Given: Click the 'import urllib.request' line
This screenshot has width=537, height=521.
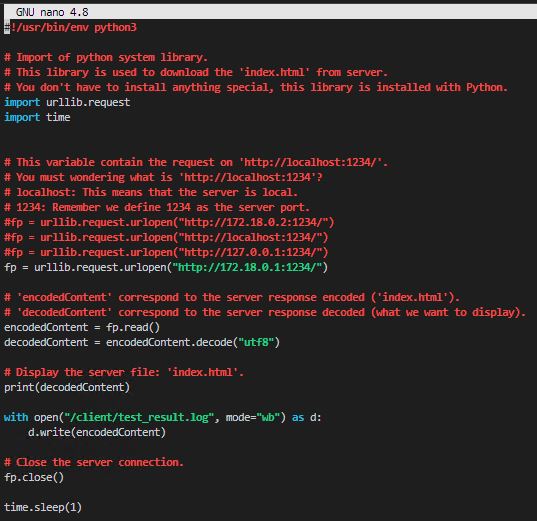Looking at the screenshot, I should pos(67,102).
